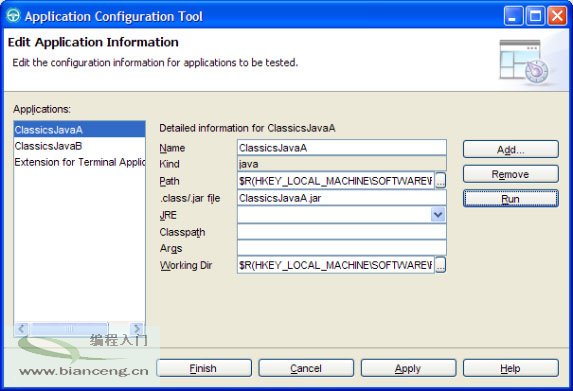Open the Working Dir browse ellipsis button
The height and width of the screenshot is (391, 573).
(x=440, y=265)
